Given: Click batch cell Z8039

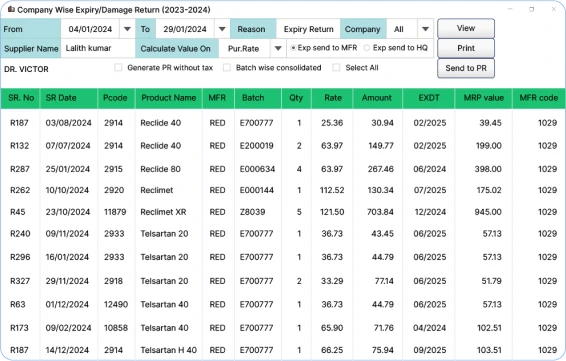Looking at the screenshot, I should click(252, 212).
